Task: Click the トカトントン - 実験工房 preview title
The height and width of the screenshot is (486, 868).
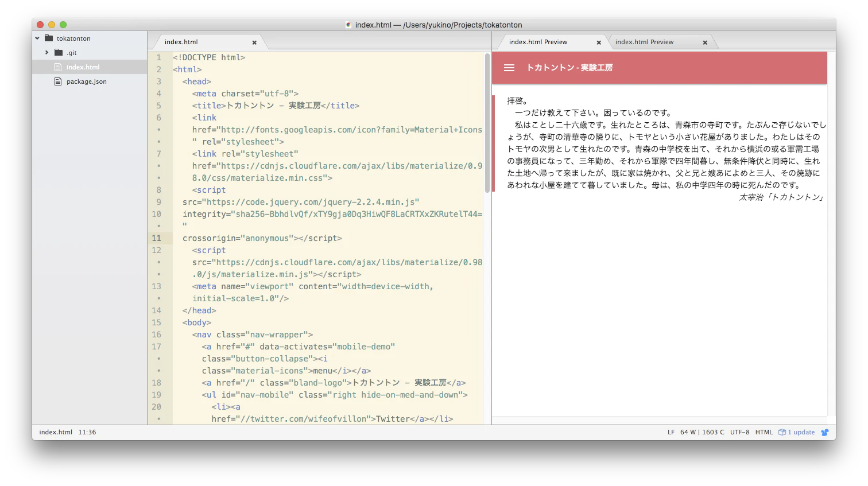Action: 569,68
